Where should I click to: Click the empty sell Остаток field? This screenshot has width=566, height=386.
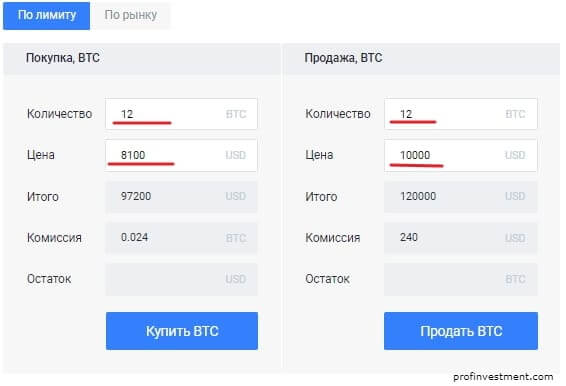click(x=461, y=279)
